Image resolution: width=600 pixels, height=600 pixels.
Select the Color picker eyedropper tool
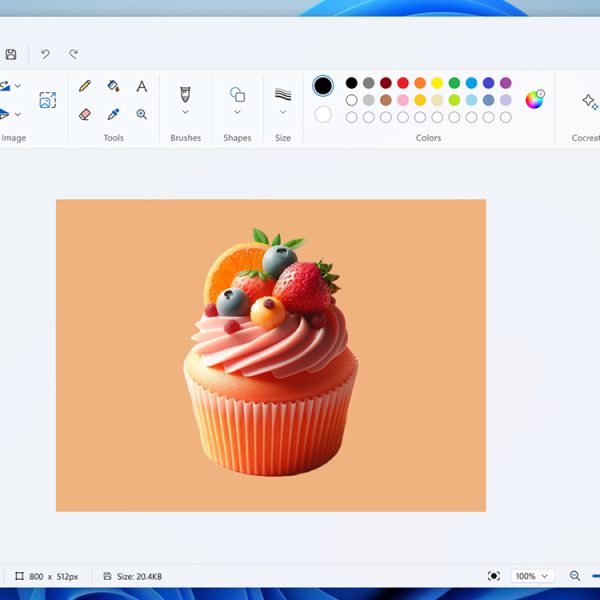tap(113, 114)
